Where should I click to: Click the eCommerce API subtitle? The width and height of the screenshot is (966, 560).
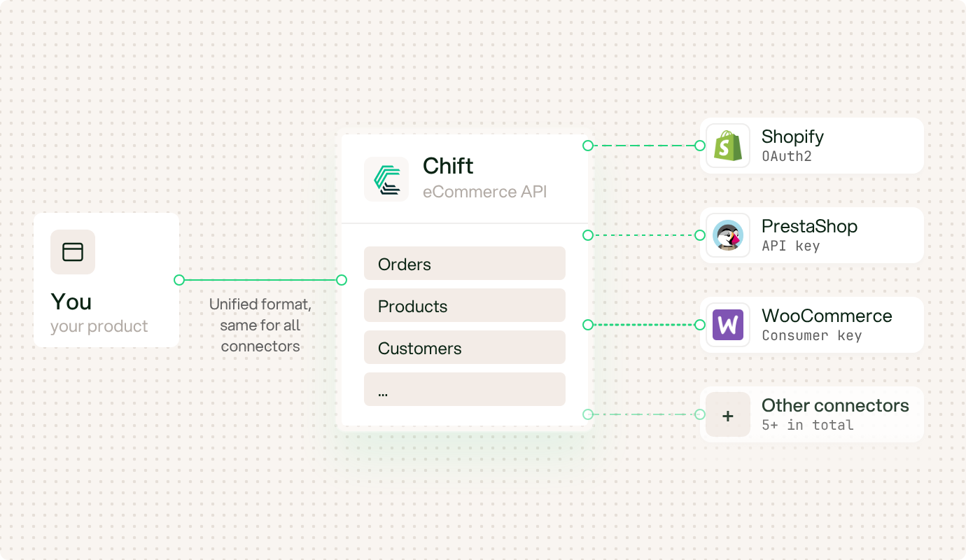coord(484,192)
